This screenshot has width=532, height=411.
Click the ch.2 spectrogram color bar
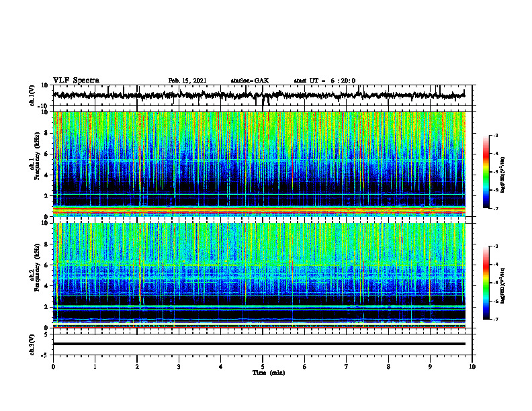pos(486,283)
